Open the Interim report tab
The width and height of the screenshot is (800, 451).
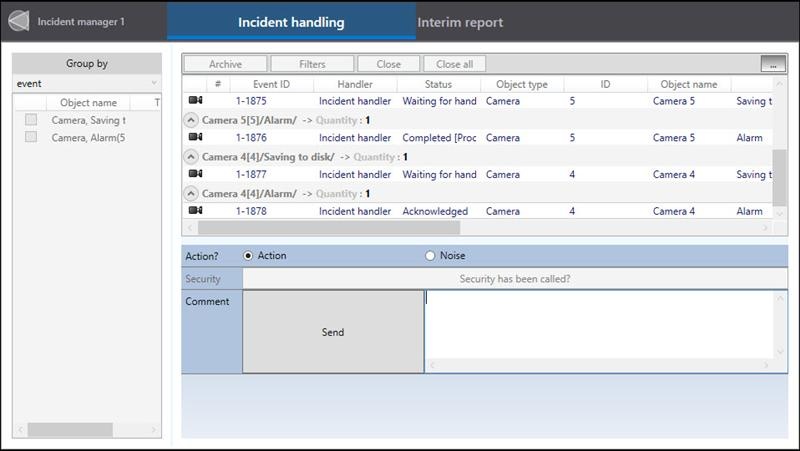pyautogui.click(x=460, y=22)
